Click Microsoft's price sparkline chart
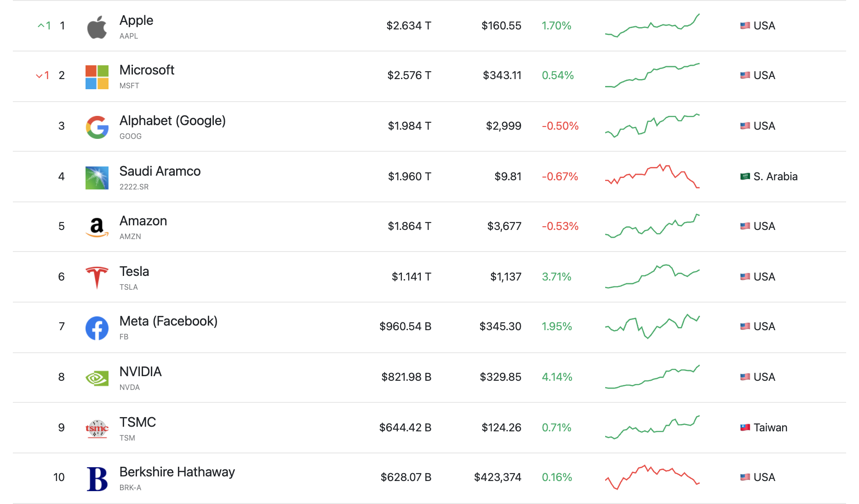Viewport: 859px width, 504px height. pyautogui.click(x=652, y=75)
